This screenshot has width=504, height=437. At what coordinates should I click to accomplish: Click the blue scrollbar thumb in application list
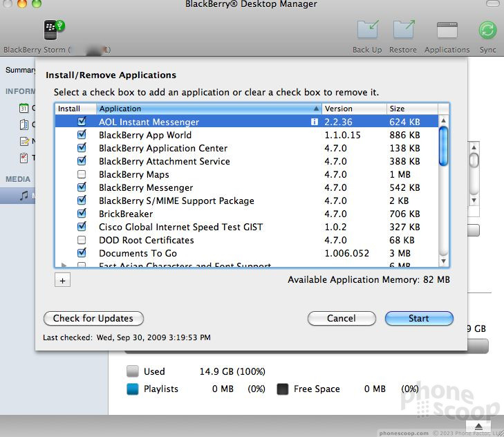(443, 147)
